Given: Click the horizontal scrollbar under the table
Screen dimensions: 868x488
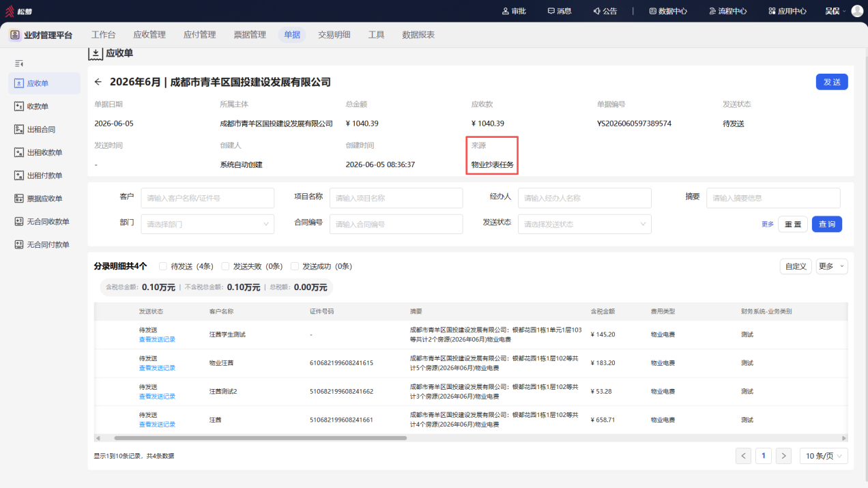Looking at the screenshot, I should tap(261, 438).
